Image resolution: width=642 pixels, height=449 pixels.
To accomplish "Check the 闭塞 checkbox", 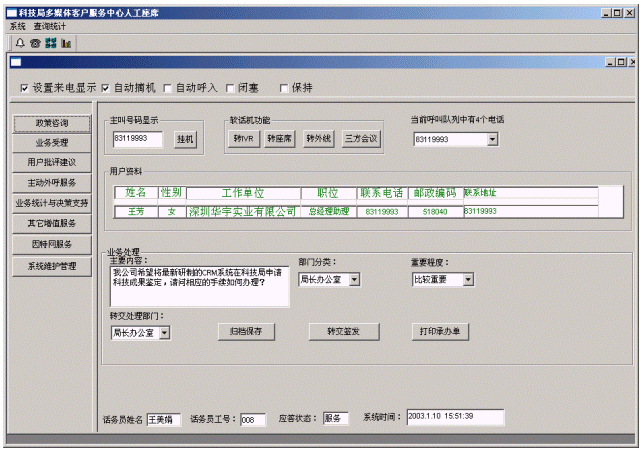I will point(230,88).
